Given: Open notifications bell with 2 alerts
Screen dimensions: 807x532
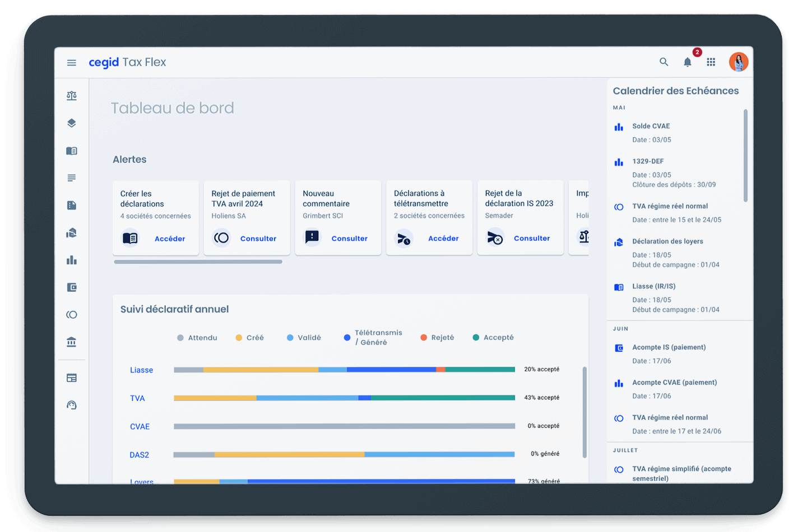Looking at the screenshot, I should [688, 62].
